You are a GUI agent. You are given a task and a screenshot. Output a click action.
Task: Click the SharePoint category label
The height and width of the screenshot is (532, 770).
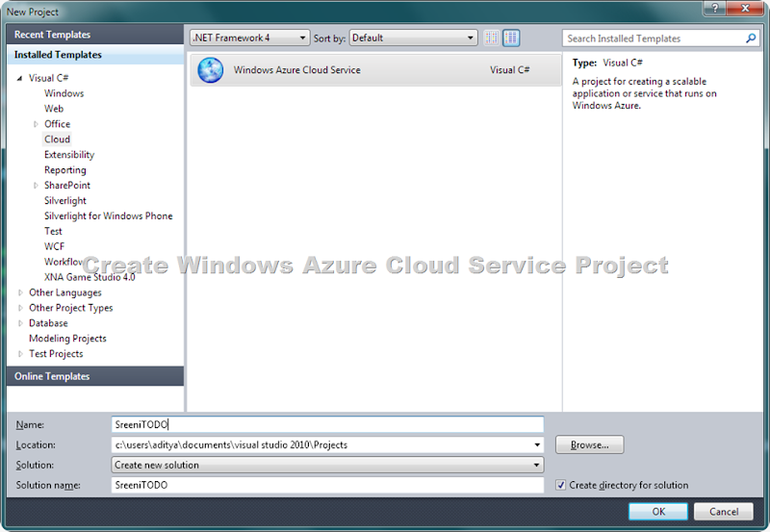point(67,186)
